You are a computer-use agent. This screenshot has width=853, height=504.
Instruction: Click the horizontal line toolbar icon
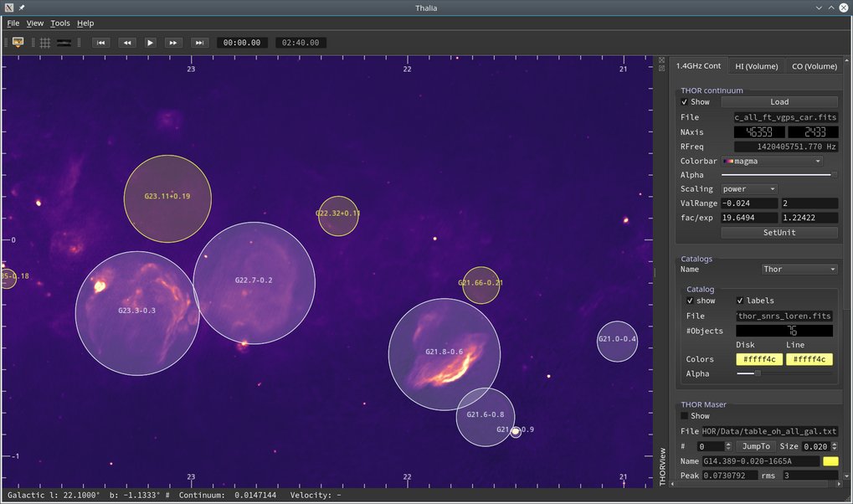click(64, 43)
